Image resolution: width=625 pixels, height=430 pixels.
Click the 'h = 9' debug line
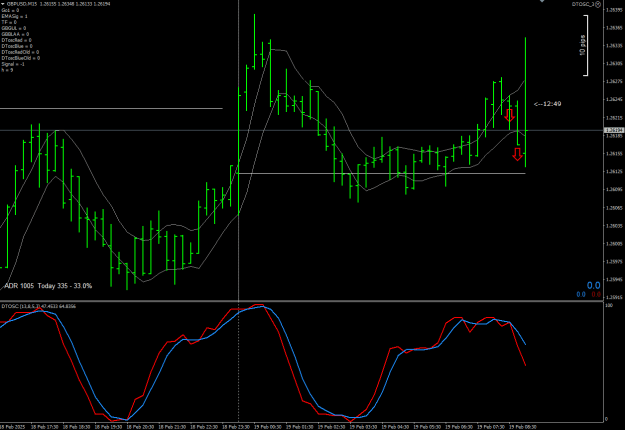pyautogui.click(x=7, y=70)
